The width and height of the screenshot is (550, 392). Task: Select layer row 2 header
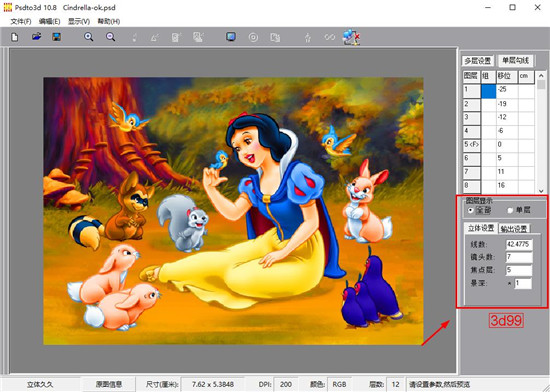tap(471, 105)
